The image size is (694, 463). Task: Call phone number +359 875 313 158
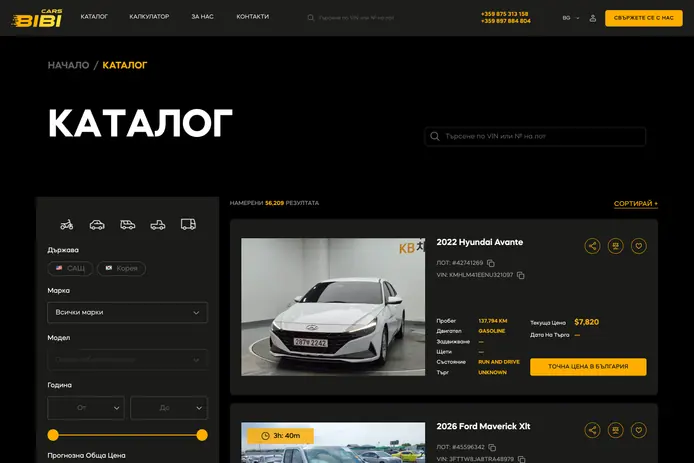pyautogui.click(x=505, y=14)
